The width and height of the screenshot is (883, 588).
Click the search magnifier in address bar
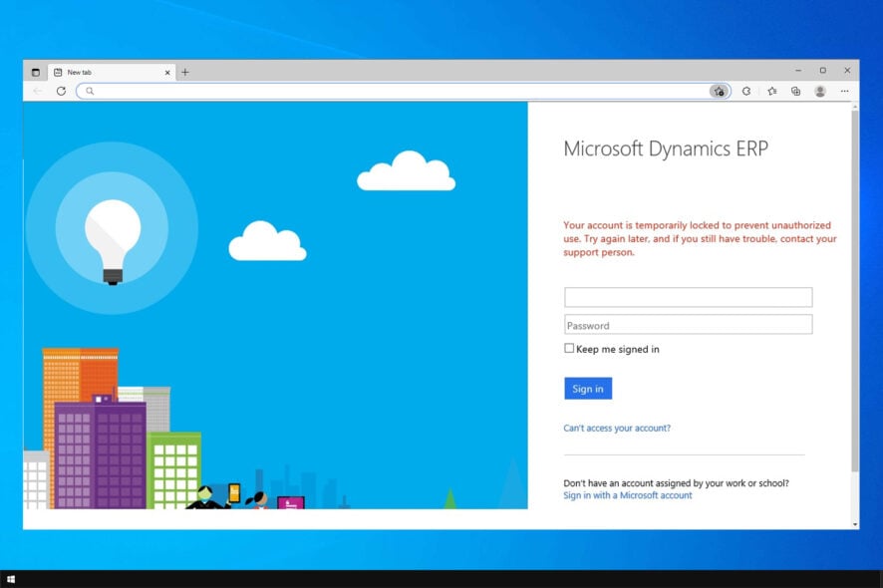point(90,91)
